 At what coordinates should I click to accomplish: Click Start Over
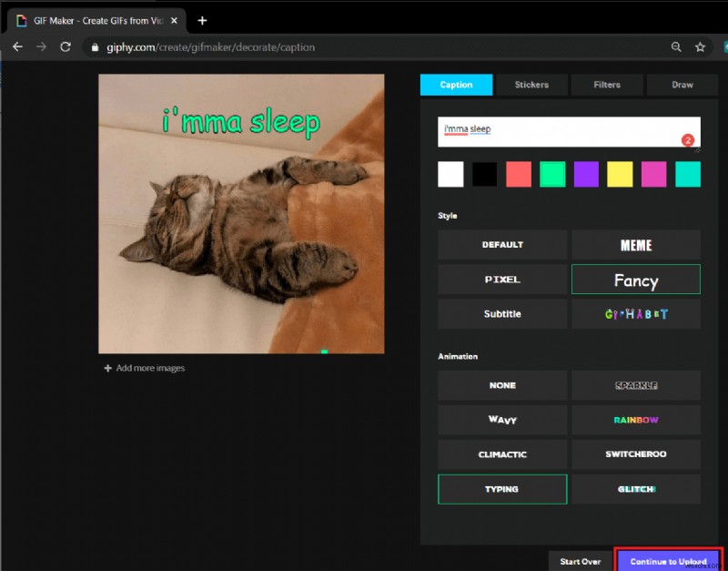point(581,561)
